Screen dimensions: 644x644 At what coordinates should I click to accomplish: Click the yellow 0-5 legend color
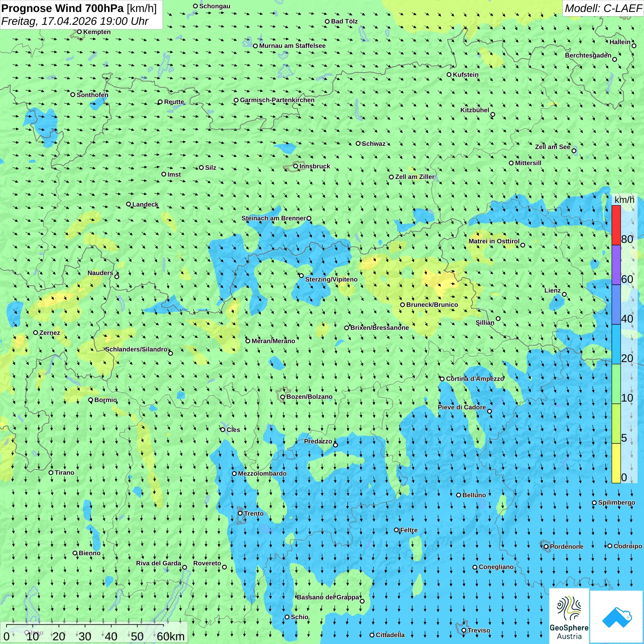pyautogui.click(x=616, y=463)
